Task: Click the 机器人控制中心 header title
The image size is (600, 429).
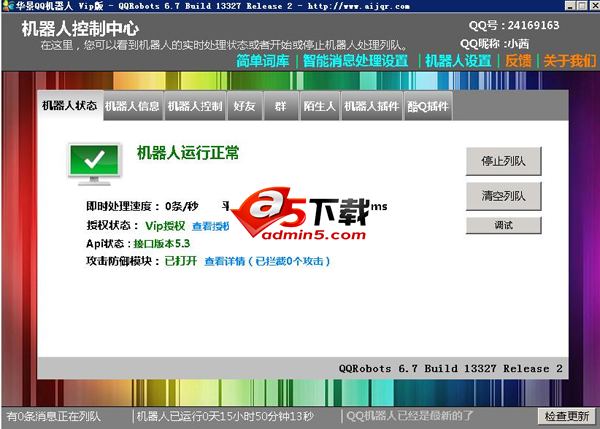Action: coord(80,29)
